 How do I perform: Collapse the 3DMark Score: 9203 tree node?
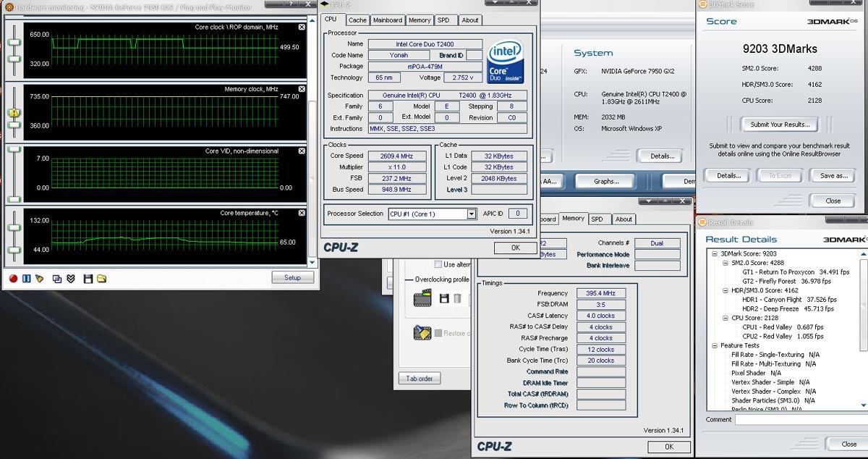pos(715,254)
